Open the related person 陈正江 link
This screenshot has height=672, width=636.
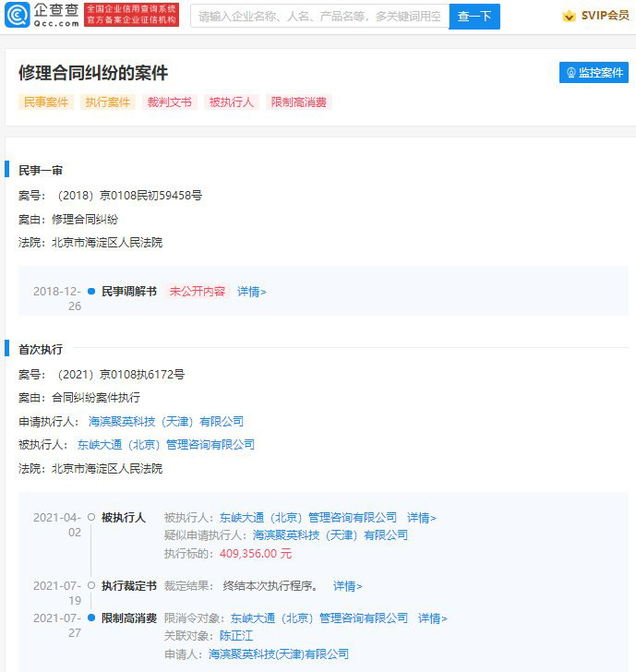click(236, 636)
